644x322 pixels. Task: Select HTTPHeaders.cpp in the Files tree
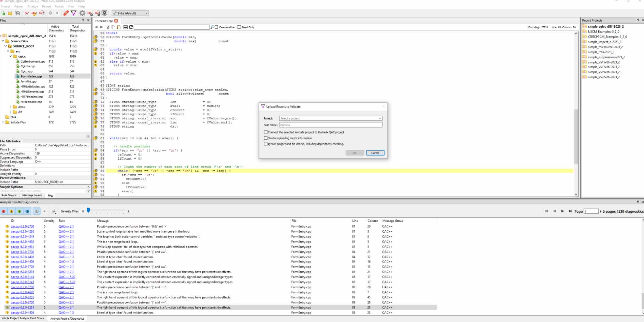[32, 97]
